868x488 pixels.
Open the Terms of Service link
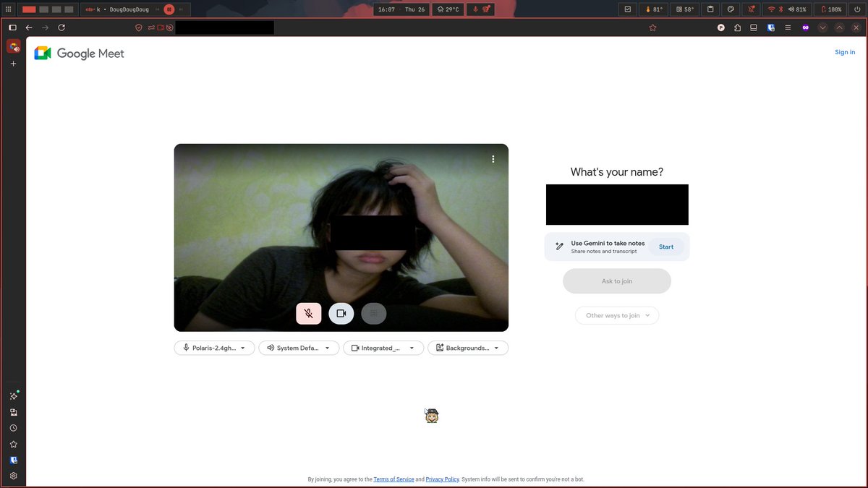coord(393,479)
